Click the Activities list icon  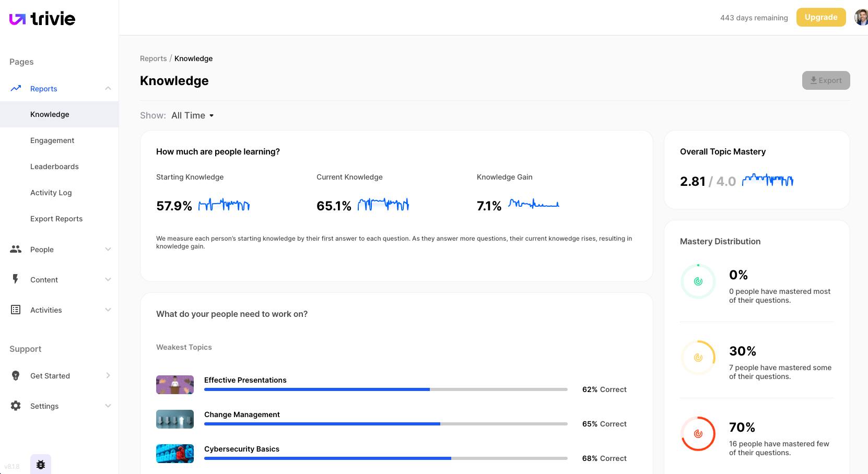click(x=16, y=310)
